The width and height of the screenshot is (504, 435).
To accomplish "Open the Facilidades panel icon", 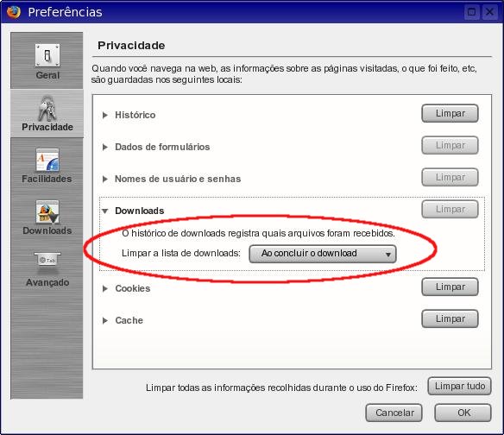I will (47, 160).
